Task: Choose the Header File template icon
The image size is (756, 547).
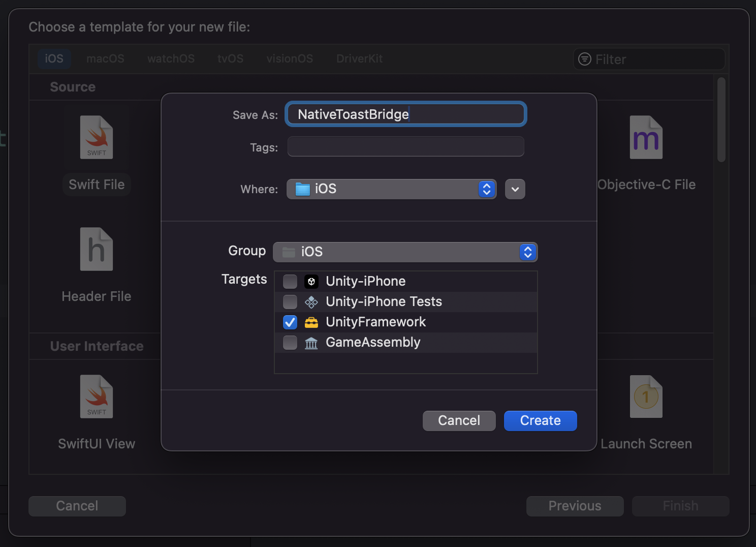Action: tap(97, 249)
